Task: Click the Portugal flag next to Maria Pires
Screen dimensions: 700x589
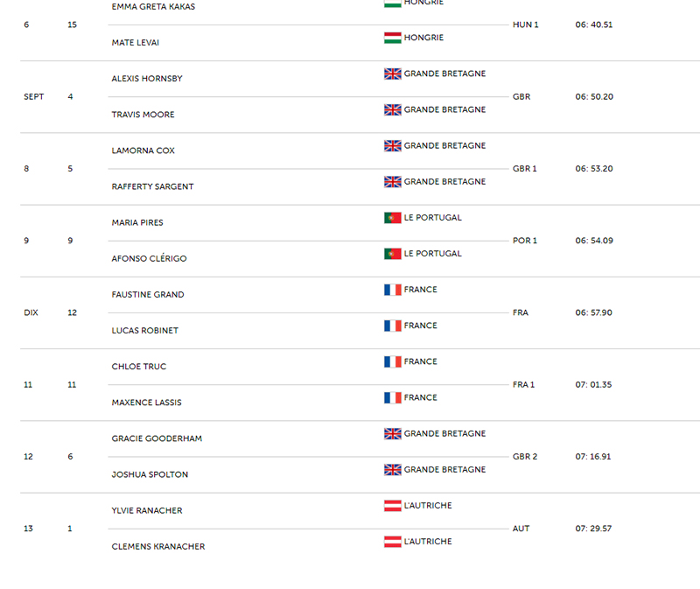Action: (x=392, y=218)
